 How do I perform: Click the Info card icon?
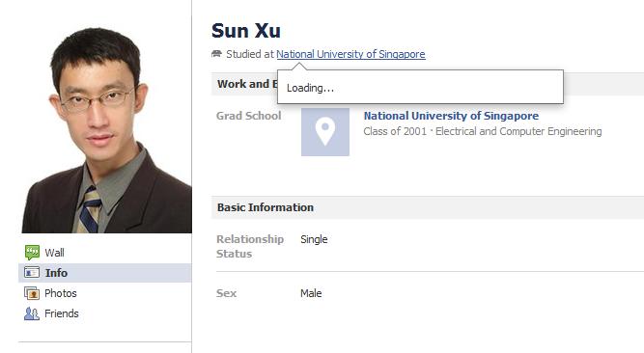coord(32,273)
